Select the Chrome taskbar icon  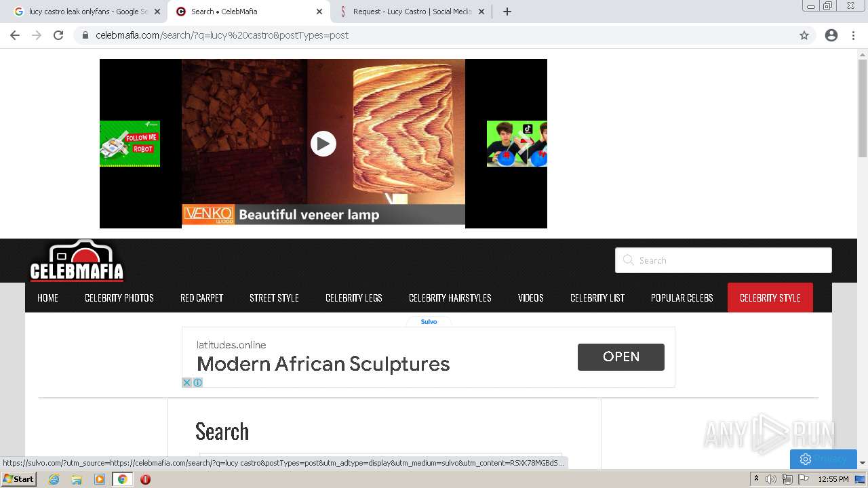[x=123, y=479]
